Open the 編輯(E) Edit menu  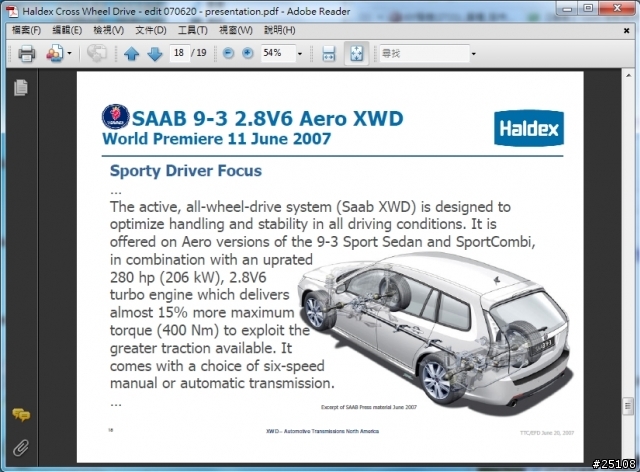[x=67, y=30]
